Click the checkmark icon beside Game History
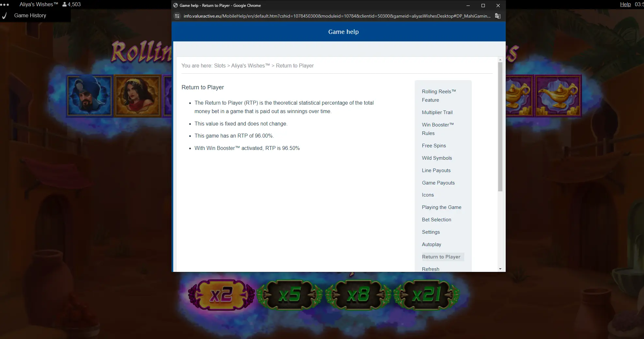The width and height of the screenshot is (644, 339). (4, 16)
